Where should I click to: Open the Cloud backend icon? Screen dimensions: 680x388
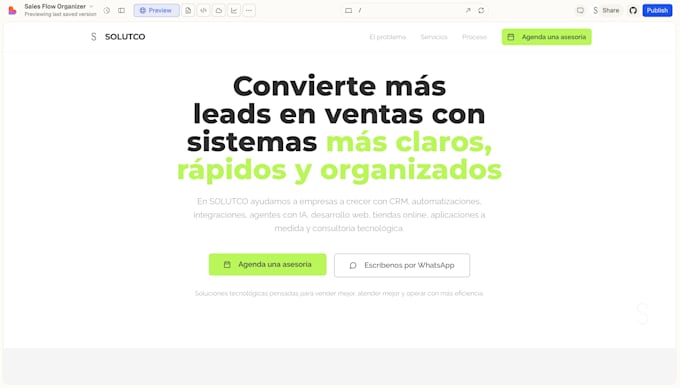[x=219, y=10]
